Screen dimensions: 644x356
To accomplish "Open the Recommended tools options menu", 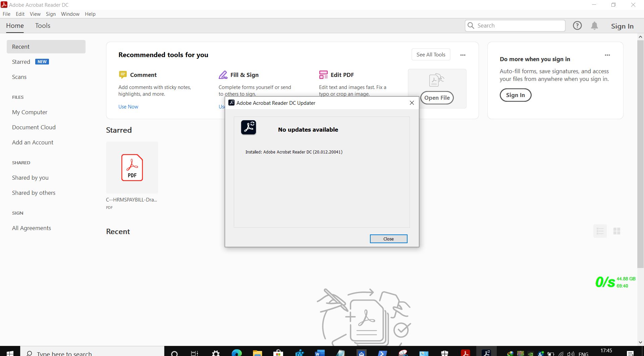I will [463, 55].
